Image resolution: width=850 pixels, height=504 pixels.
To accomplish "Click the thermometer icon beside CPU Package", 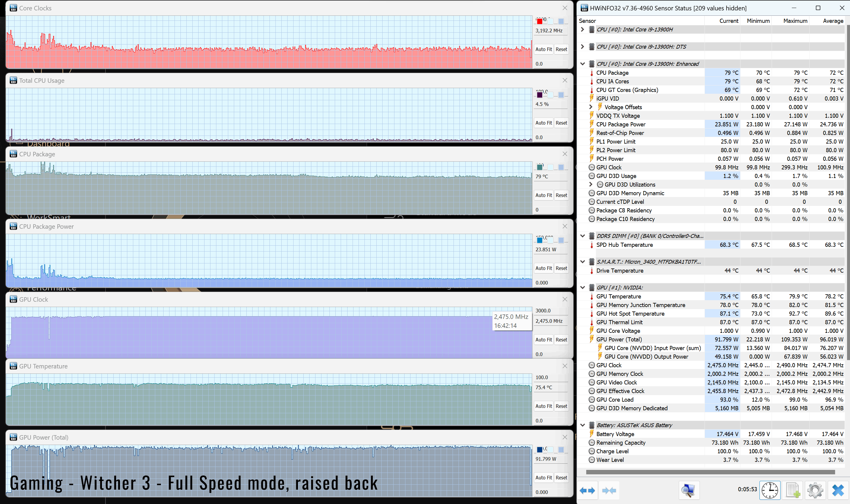I will [591, 73].
